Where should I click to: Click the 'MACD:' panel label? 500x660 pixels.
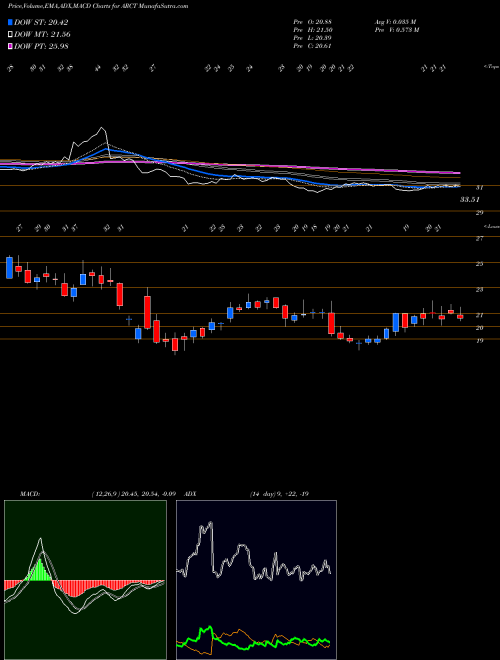(29, 494)
